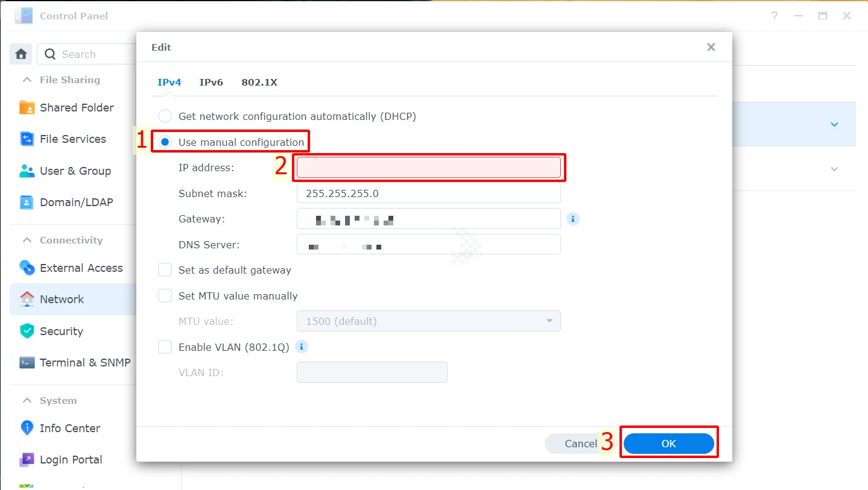Screen dimensions: 868x490
Task: Click the Cancel button
Action: pos(580,443)
